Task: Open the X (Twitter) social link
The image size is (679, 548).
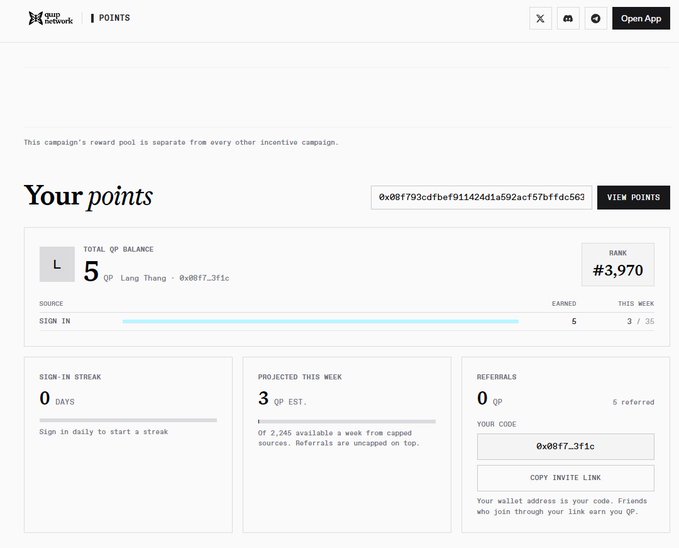Action: tap(540, 19)
